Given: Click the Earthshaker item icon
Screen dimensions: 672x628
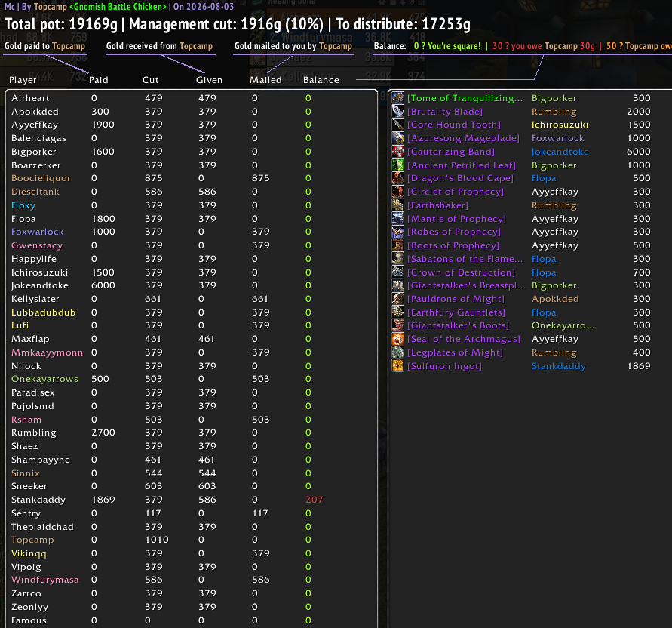Looking at the screenshot, I should pyautogui.click(x=397, y=205).
